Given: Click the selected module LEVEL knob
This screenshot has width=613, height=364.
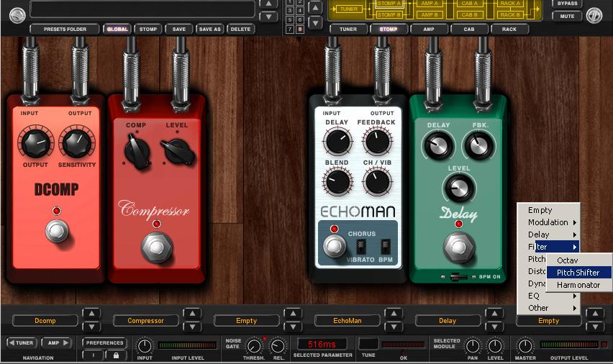Looking at the screenshot, I should tap(495, 346).
